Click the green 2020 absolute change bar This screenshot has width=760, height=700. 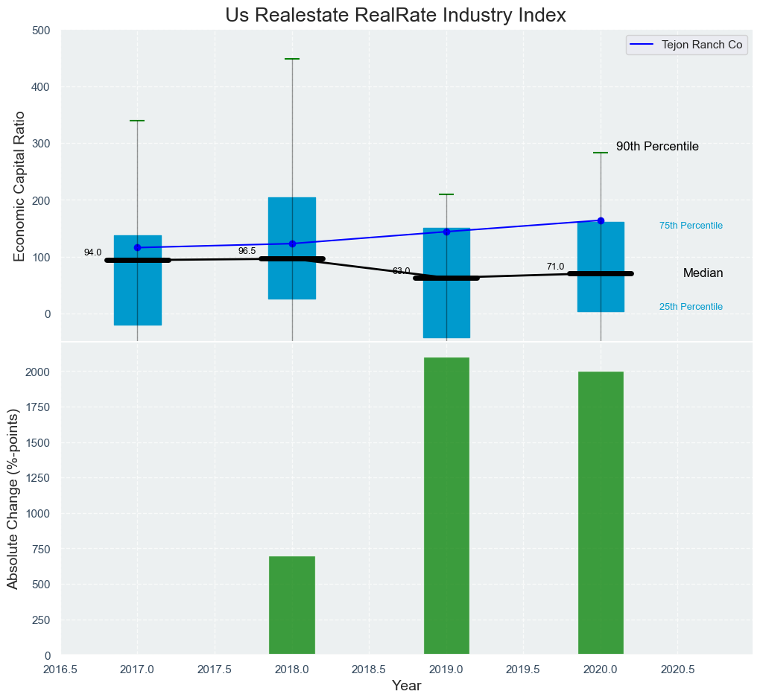pos(601,512)
